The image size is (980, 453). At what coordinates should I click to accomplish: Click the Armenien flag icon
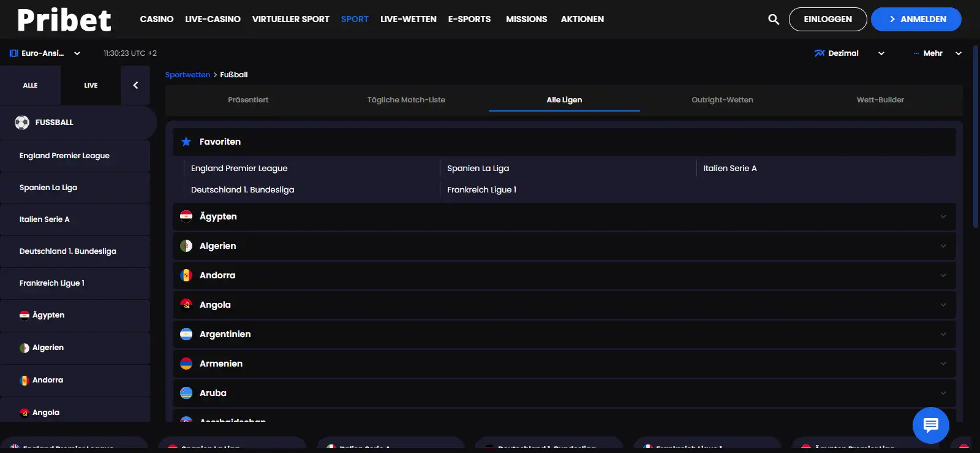(186, 364)
